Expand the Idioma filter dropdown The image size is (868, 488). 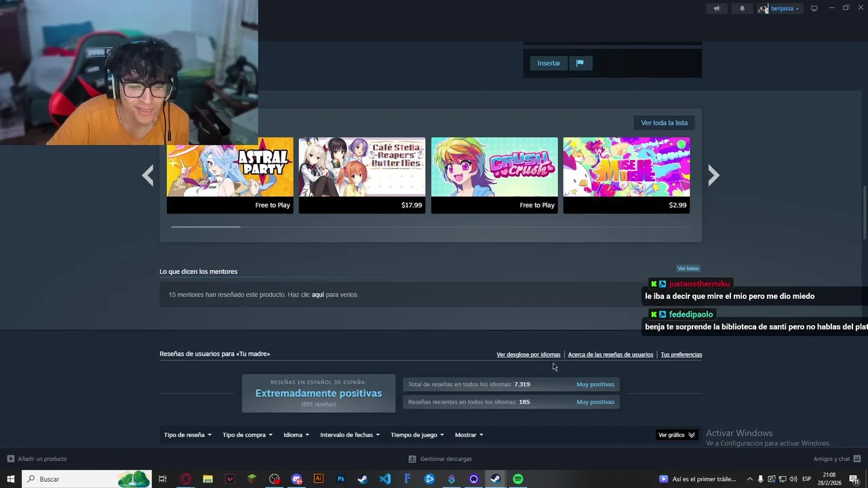click(296, 435)
